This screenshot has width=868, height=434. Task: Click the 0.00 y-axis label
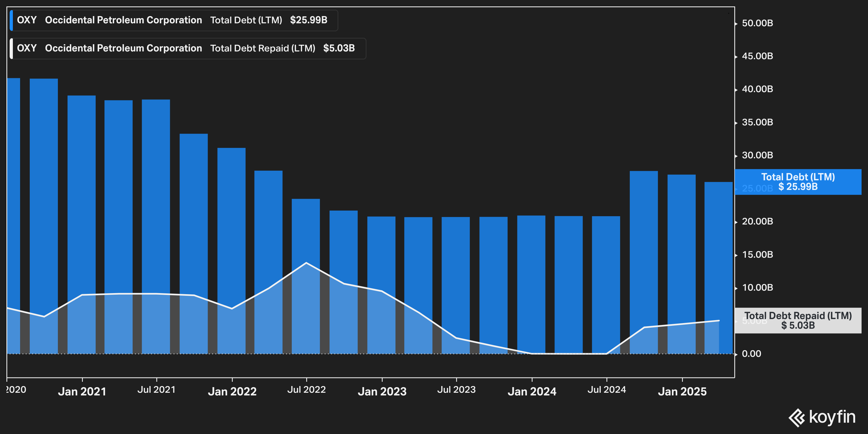point(751,354)
